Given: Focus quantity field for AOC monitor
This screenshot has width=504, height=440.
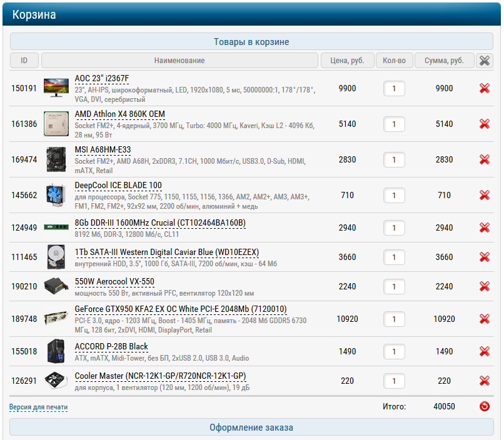Looking at the screenshot, I should pos(394,89).
